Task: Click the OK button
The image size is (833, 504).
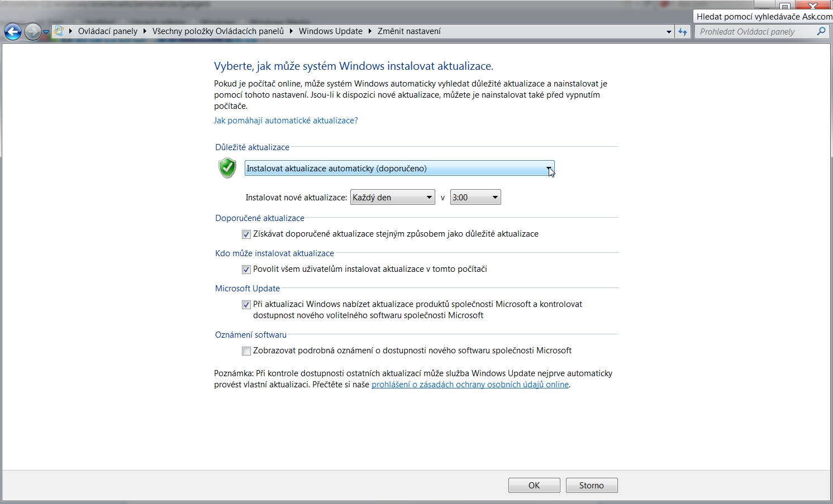Action: (534, 486)
